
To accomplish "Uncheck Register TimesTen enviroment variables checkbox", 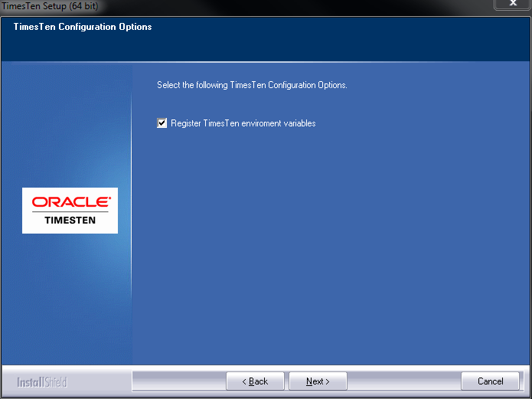I will 162,123.
